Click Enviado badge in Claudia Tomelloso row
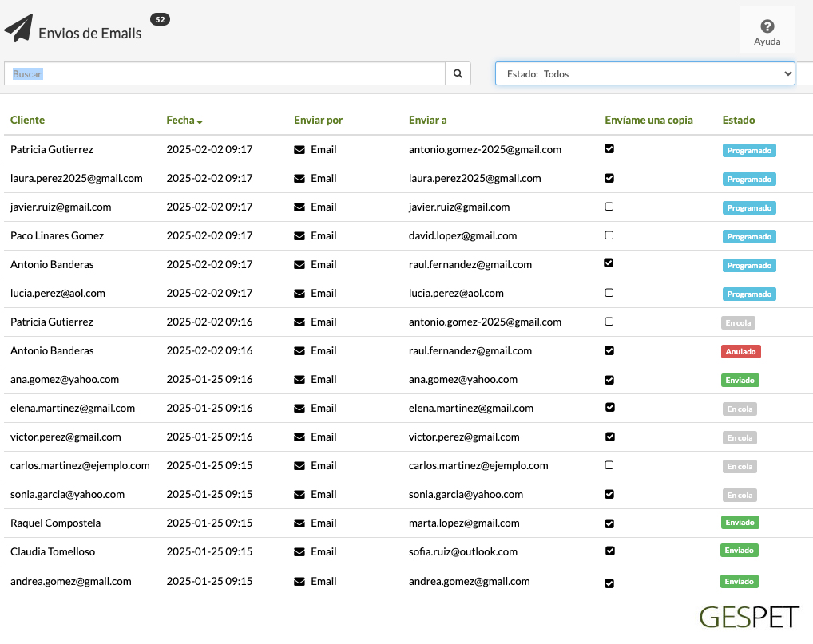 (739, 550)
